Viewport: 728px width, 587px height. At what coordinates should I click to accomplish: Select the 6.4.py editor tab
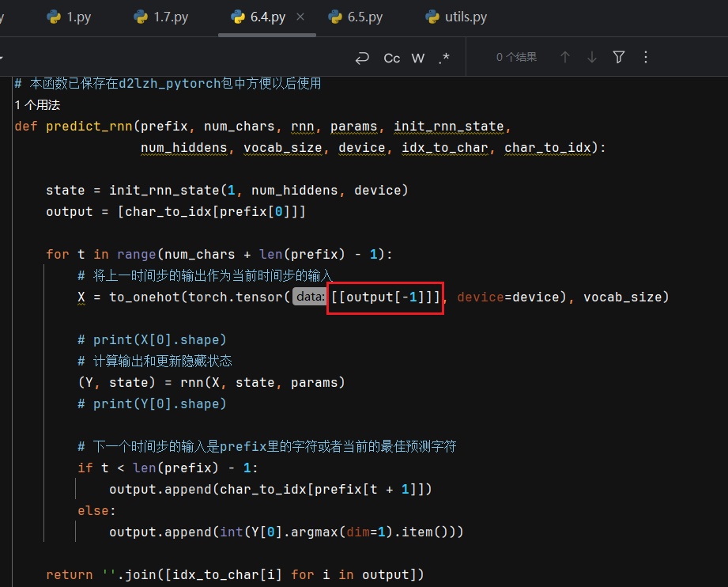267,17
